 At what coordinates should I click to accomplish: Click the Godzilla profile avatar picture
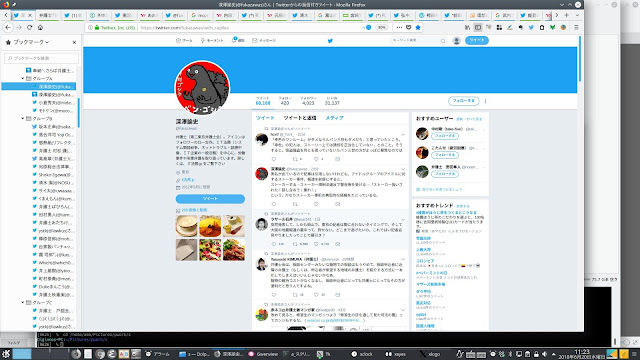(x=202, y=88)
